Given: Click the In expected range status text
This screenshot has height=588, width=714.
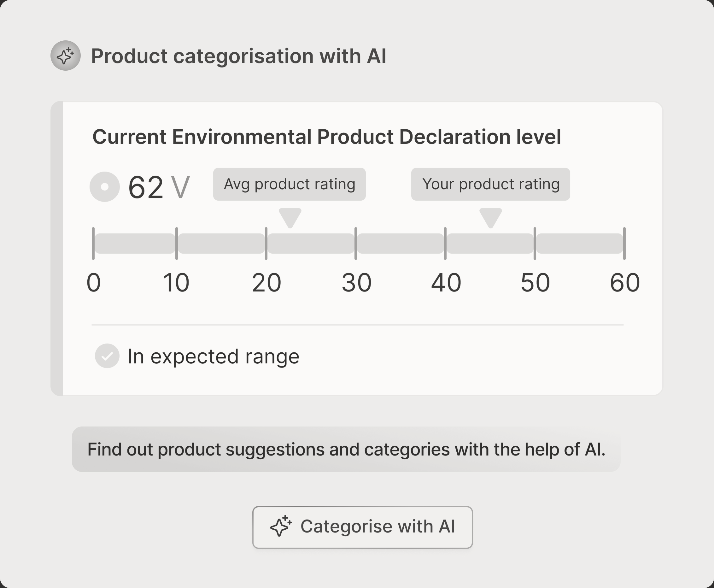Looking at the screenshot, I should [213, 356].
